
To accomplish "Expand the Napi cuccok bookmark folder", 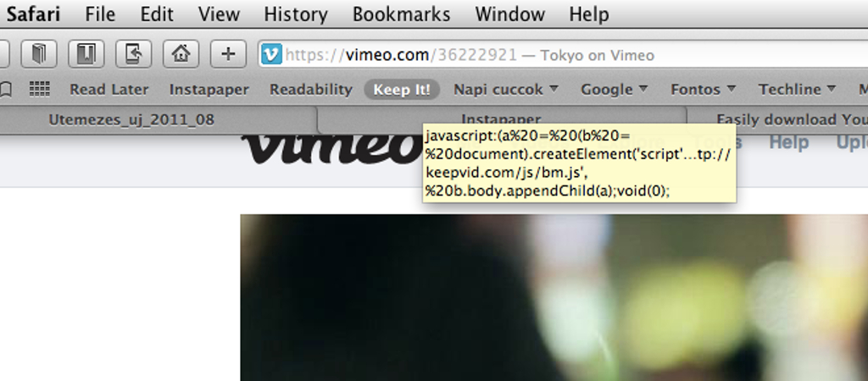I will pos(506,89).
